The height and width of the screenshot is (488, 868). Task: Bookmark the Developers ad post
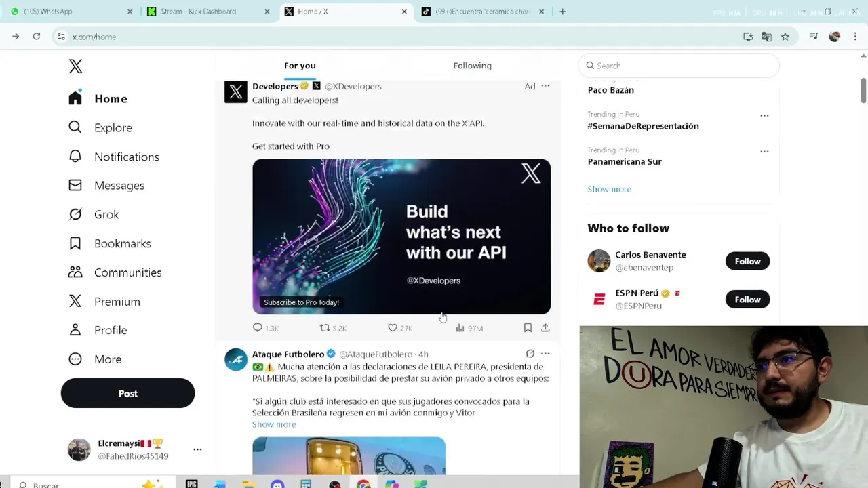tap(528, 328)
